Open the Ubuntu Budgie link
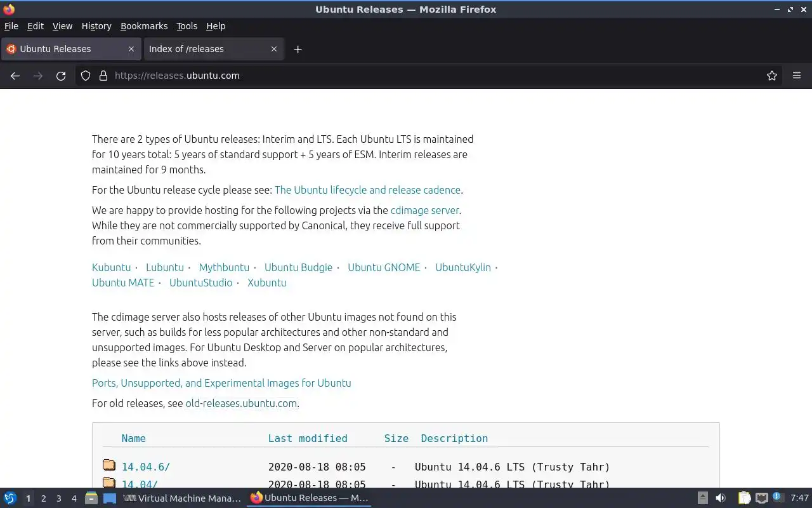 298,267
